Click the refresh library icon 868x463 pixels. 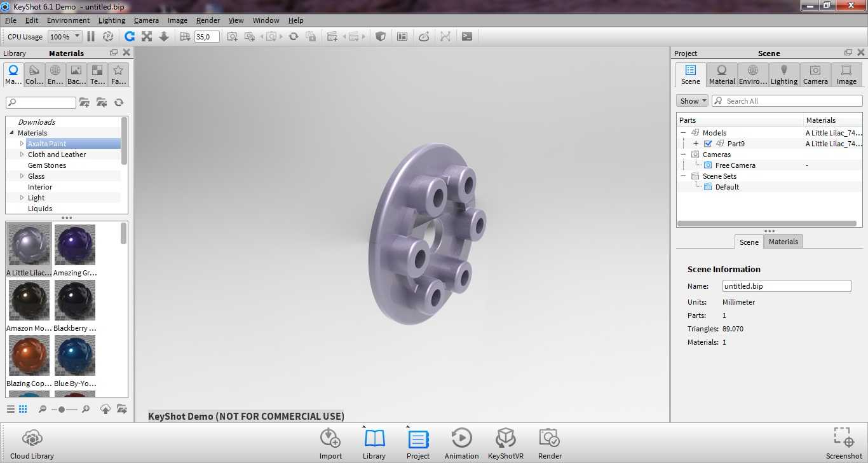[119, 102]
